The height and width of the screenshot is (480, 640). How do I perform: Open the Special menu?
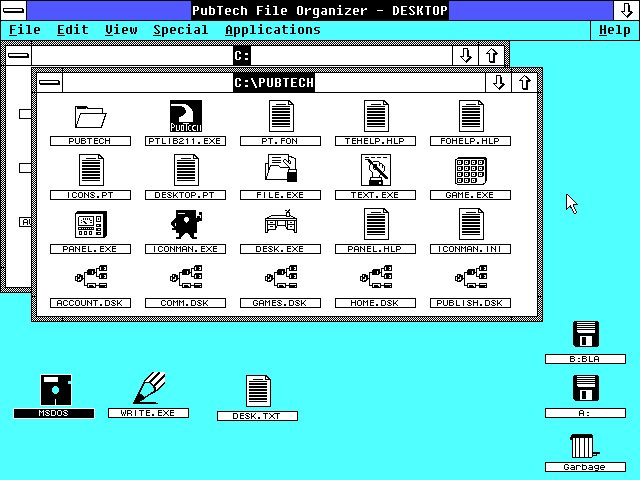click(x=181, y=30)
